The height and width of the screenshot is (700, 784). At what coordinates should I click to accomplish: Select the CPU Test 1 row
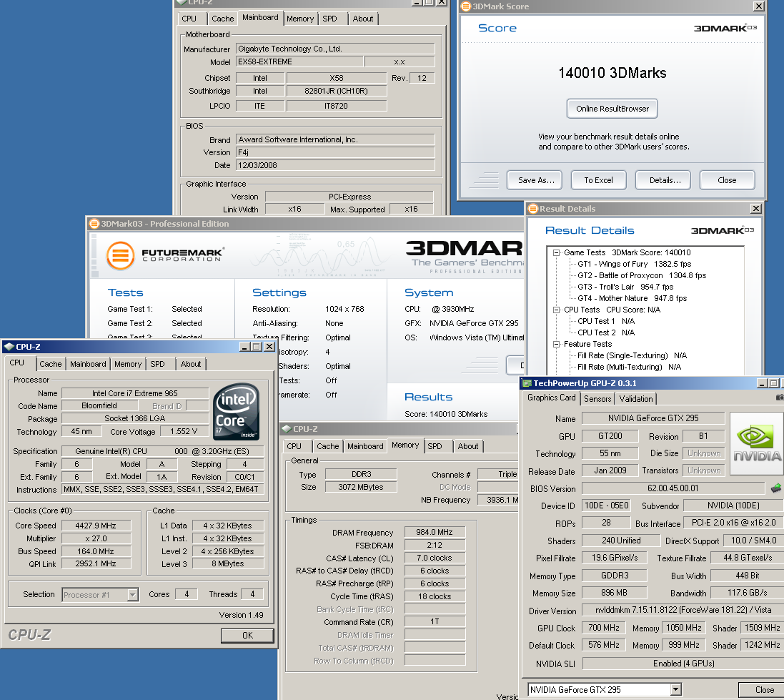point(605,321)
